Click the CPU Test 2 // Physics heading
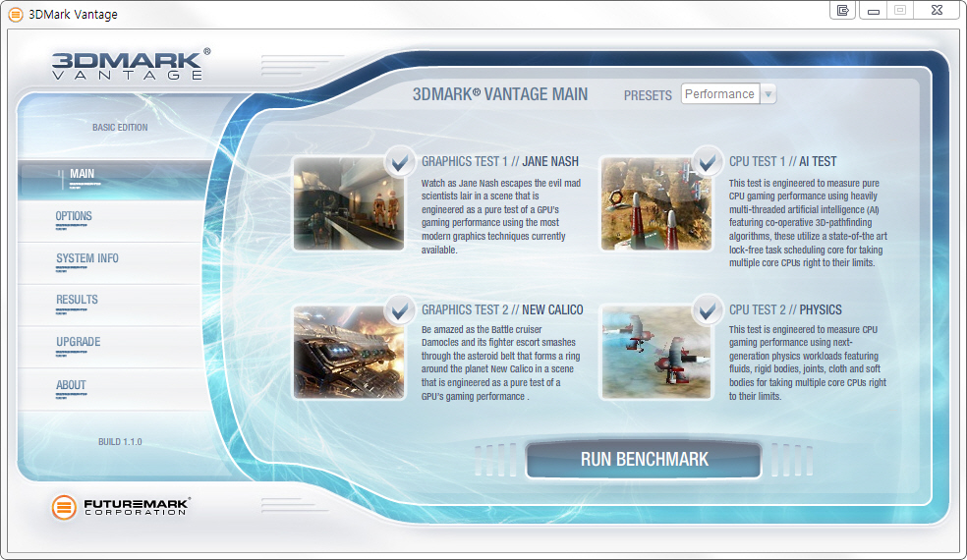This screenshot has width=967, height=560. pyautogui.click(x=785, y=309)
